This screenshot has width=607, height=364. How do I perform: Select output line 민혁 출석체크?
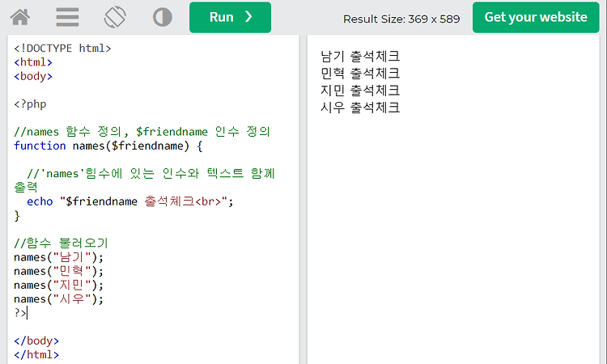click(360, 74)
